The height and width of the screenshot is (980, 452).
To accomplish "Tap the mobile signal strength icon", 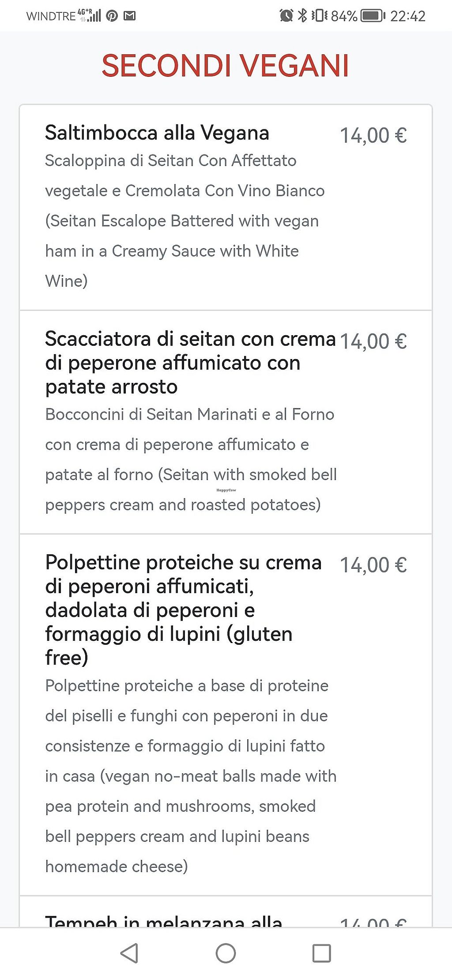I will [x=90, y=16].
